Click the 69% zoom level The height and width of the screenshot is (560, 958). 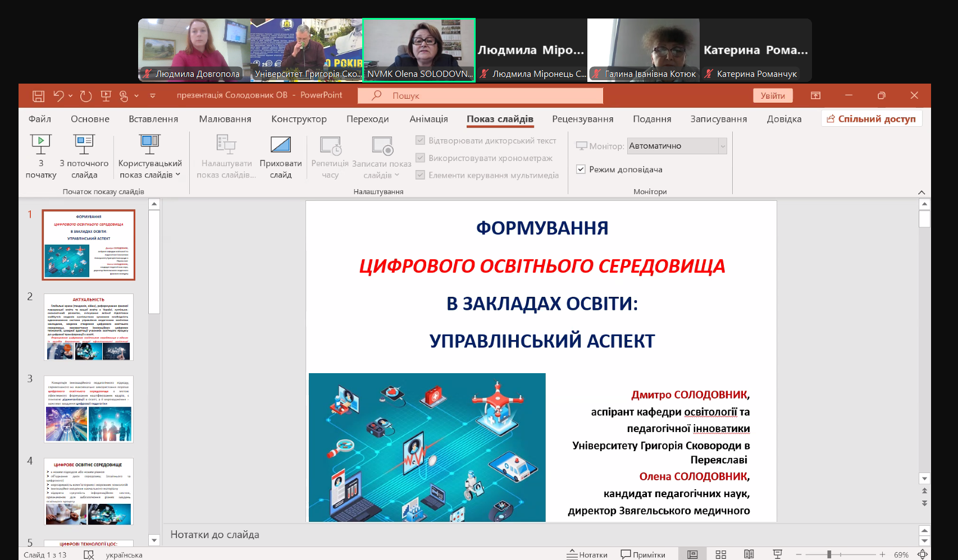click(901, 555)
